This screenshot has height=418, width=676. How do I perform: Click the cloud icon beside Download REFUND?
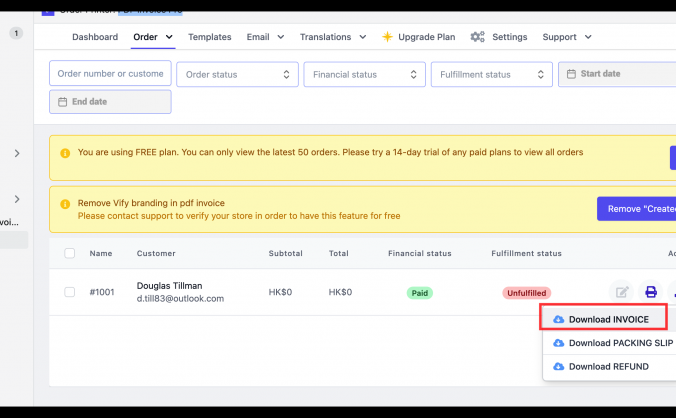(558, 367)
